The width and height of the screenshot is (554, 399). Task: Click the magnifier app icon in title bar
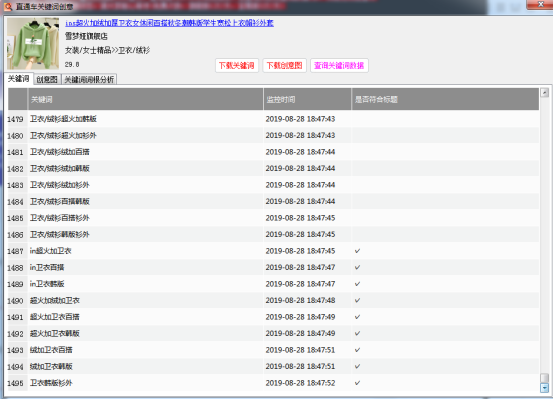point(8,6)
